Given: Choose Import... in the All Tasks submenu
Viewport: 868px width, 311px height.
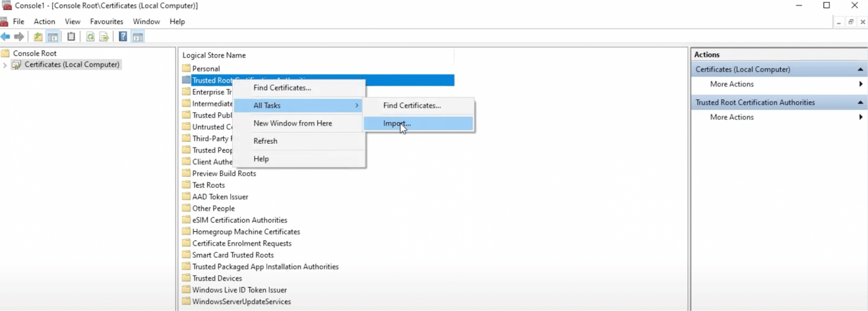Looking at the screenshot, I should [x=418, y=124].
